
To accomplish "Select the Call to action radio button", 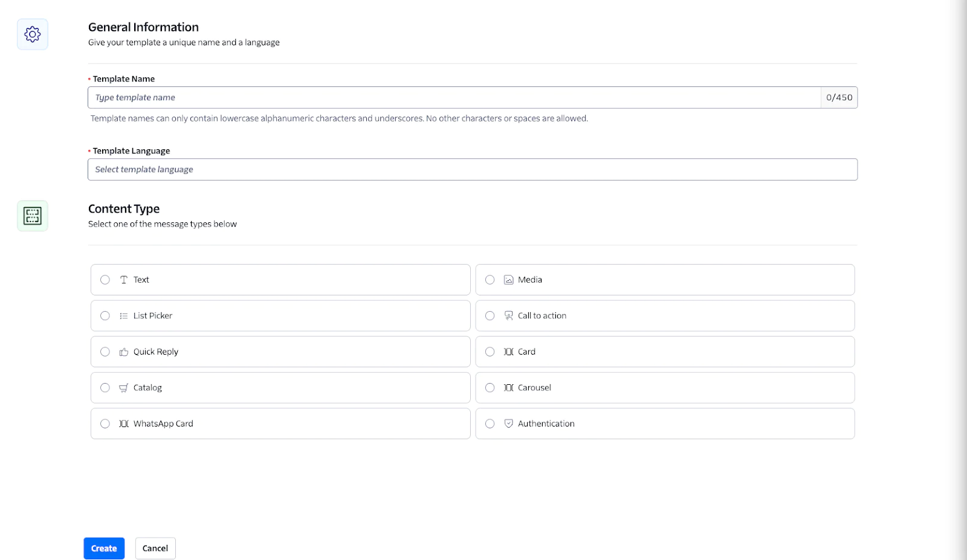I will coord(490,316).
